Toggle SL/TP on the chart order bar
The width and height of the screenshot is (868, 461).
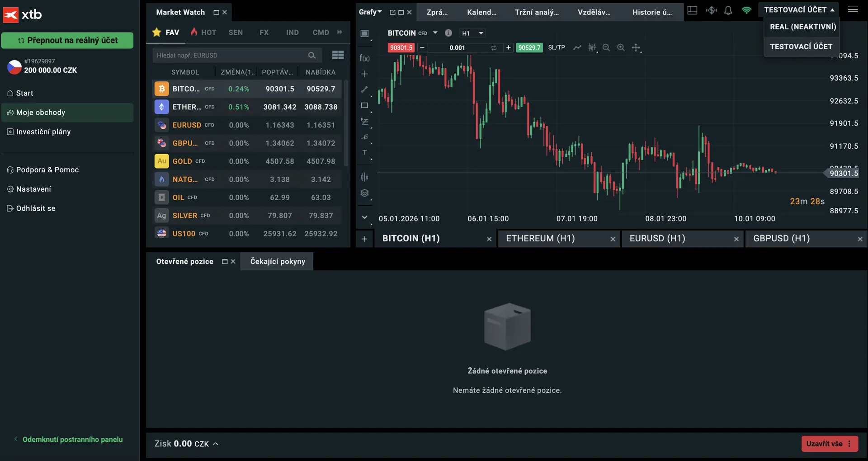557,47
